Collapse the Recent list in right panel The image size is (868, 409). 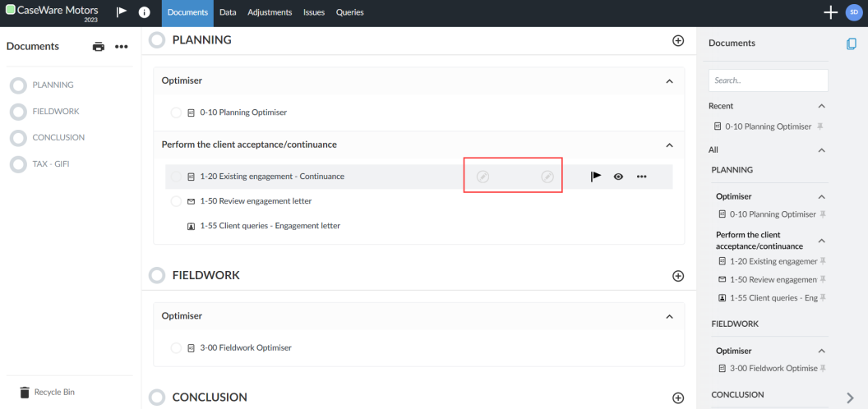[821, 106]
